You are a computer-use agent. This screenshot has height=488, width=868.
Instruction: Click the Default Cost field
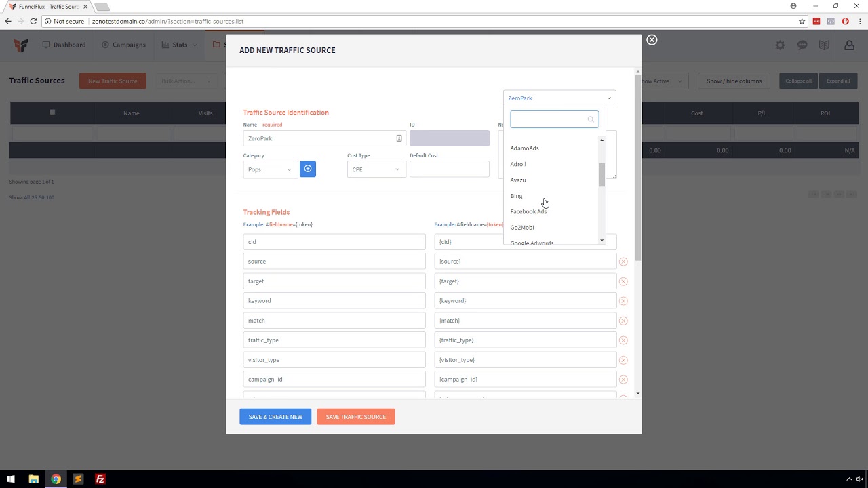click(x=449, y=169)
